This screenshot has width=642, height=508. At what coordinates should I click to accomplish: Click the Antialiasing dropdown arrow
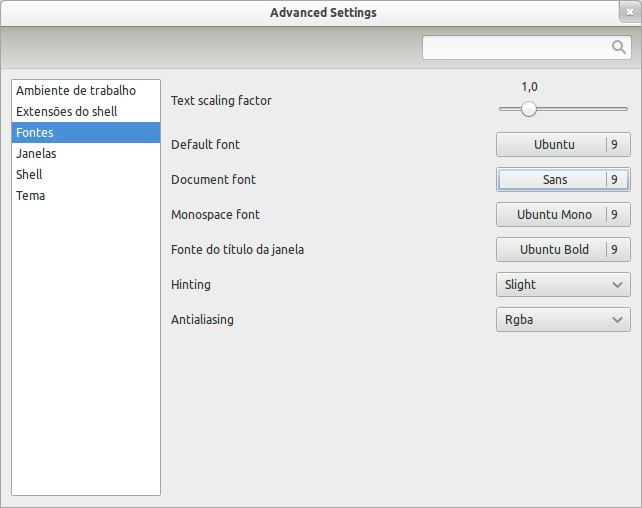click(x=618, y=320)
